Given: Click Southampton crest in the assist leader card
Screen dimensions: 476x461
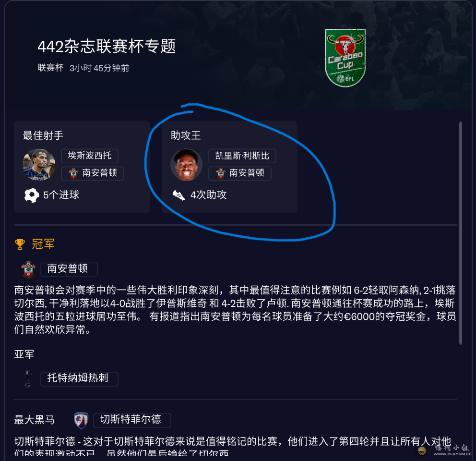Looking at the screenshot, I should [x=221, y=173].
